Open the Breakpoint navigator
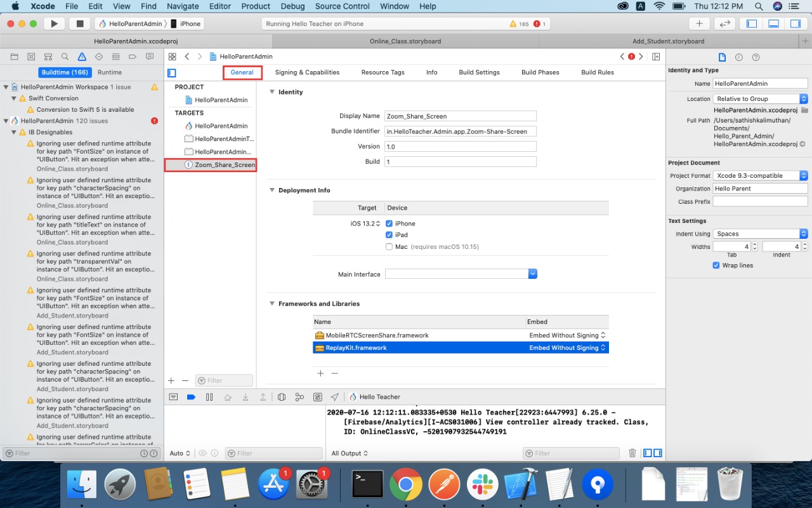This screenshot has height=508, width=812. pos(133,57)
